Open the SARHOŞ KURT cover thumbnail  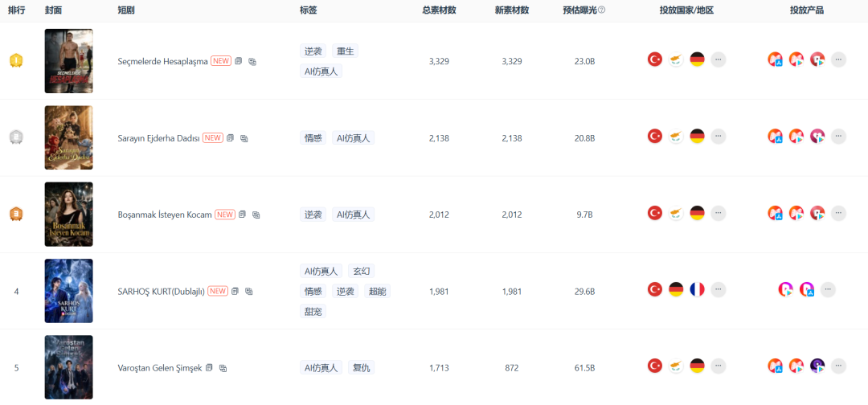(68, 291)
